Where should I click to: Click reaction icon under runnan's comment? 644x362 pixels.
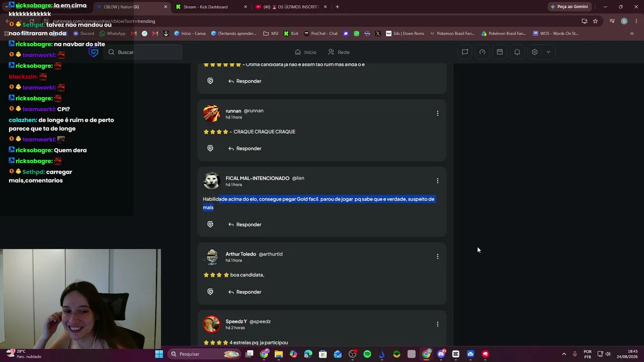[x=210, y=149]
